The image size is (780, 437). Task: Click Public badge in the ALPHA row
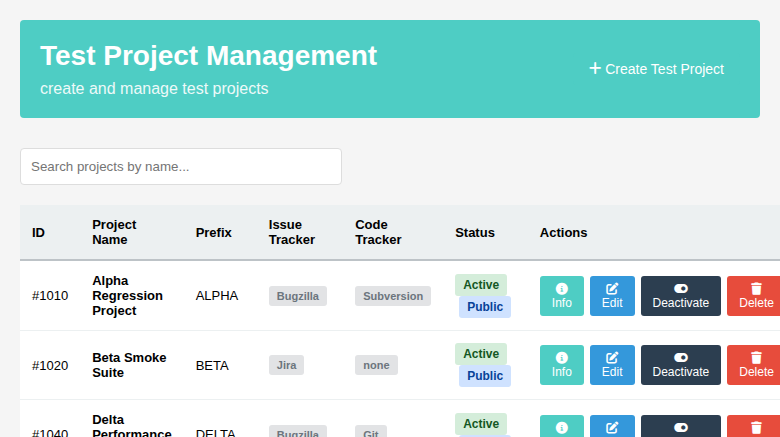point(485,307)
